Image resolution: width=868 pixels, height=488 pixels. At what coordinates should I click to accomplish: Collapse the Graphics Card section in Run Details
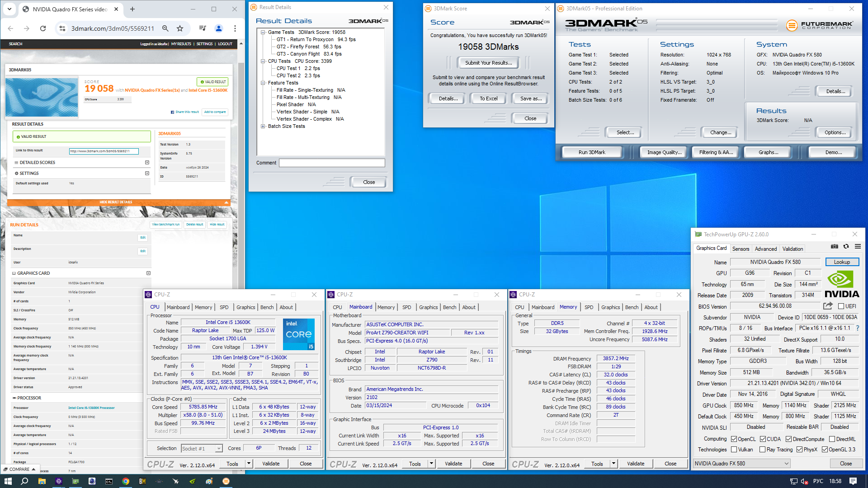(148, 273)
